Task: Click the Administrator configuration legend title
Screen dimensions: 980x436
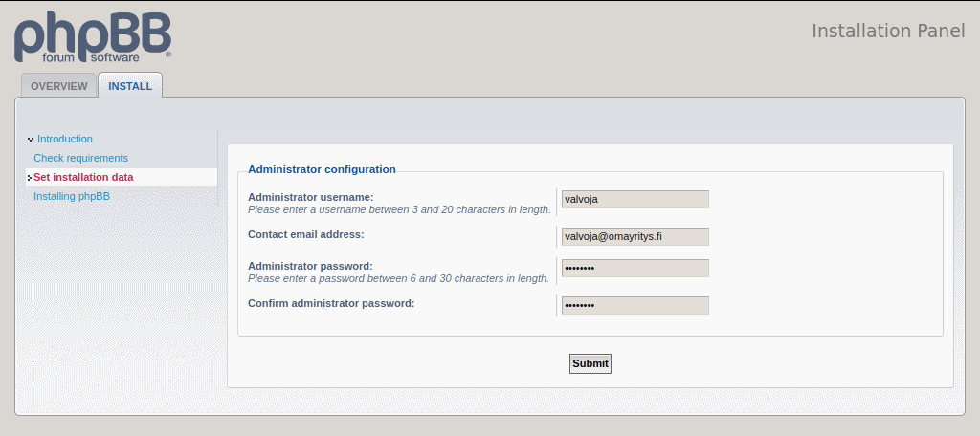Action: [x=322, y=169]
